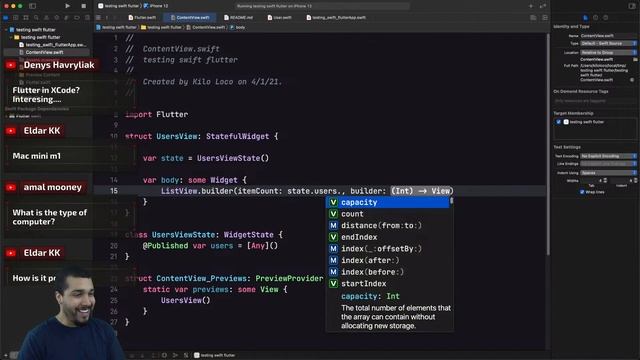Toggle the inspector panel button at top right

(632, 6)
